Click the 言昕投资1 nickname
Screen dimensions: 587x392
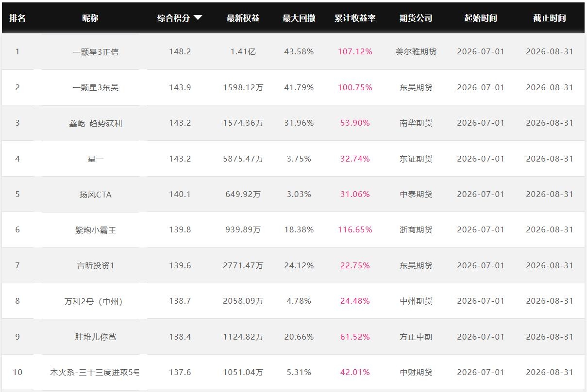[x=96, y=265]
